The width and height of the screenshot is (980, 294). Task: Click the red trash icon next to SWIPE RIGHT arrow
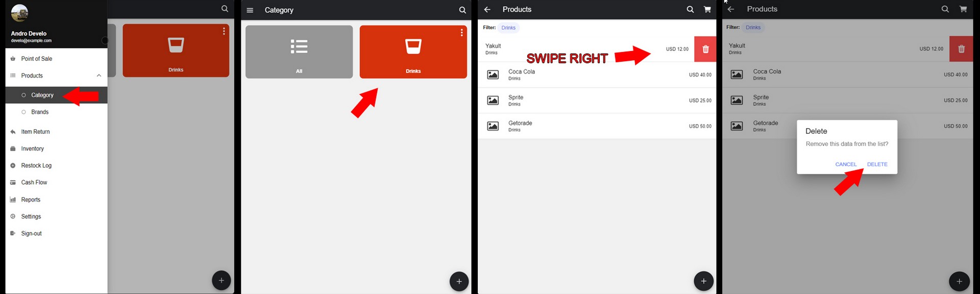[x=705, y=49]
